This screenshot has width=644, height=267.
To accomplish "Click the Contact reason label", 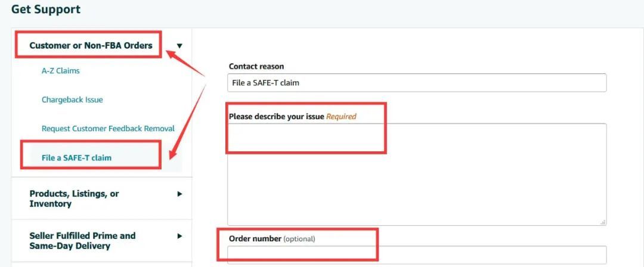I will tap(256, 66).
